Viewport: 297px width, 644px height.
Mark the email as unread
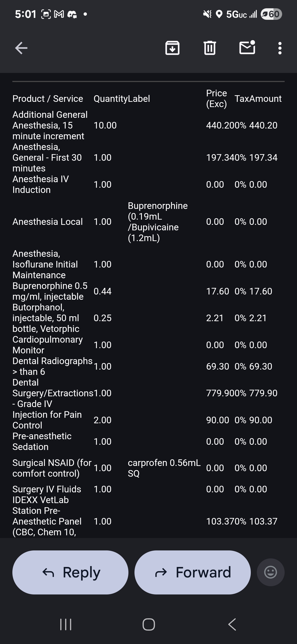pos(247,48)
